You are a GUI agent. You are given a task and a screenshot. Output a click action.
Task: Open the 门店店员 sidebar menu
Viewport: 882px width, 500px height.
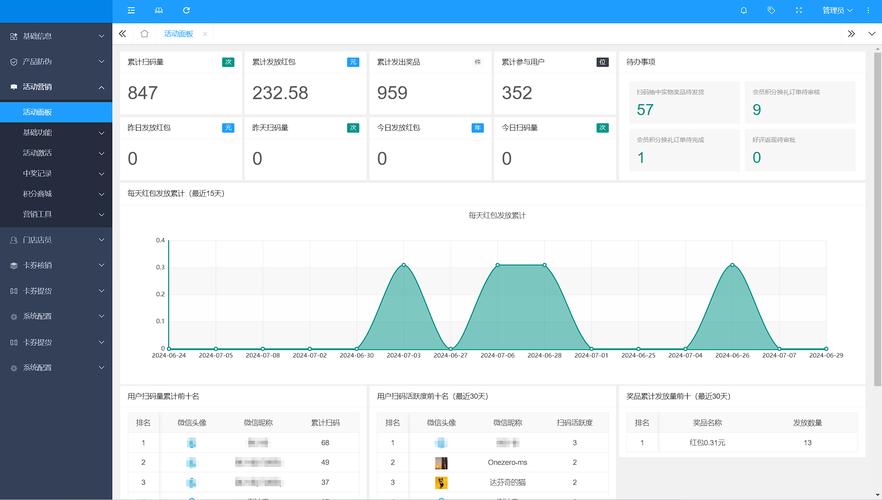click(x=56, y=240)
